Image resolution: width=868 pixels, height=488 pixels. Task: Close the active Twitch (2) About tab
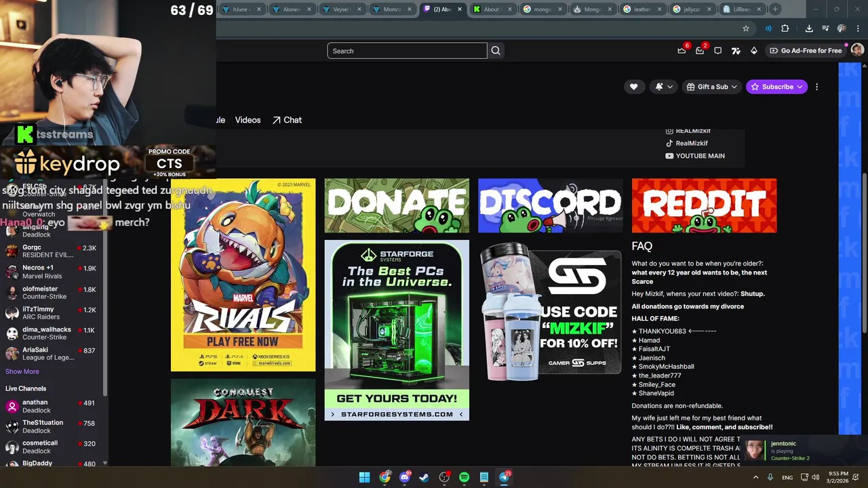[x=460, y=9]
